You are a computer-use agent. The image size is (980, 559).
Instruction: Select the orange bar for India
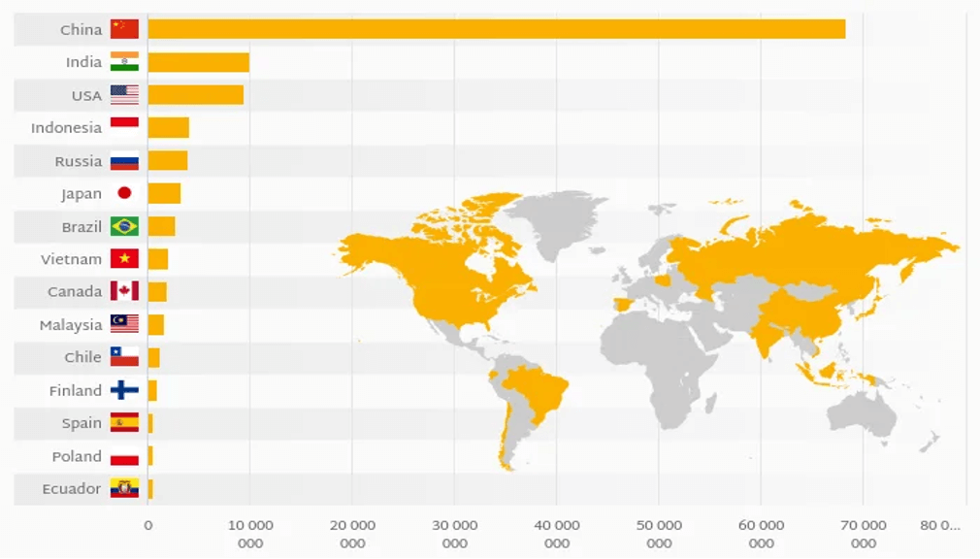198,62
